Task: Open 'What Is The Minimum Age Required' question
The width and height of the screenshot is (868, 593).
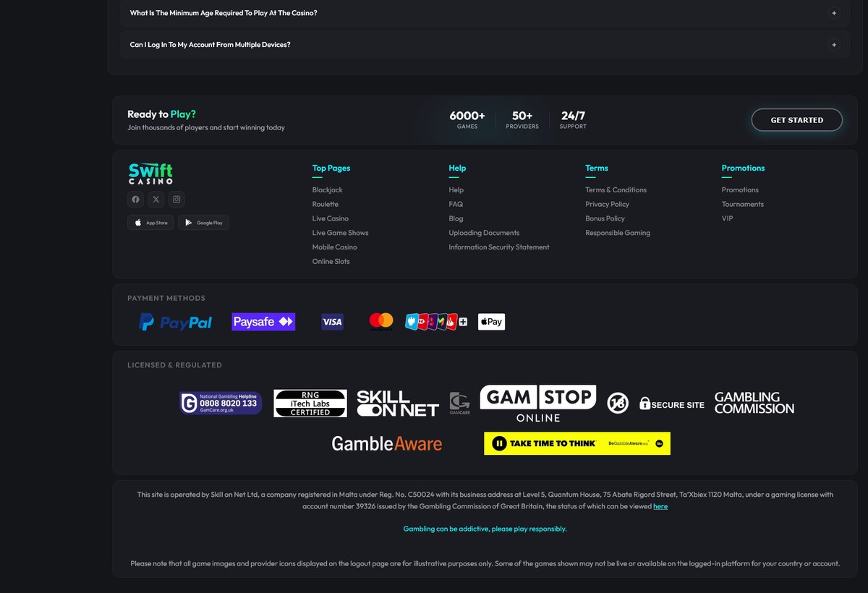Action: (224, 13)
